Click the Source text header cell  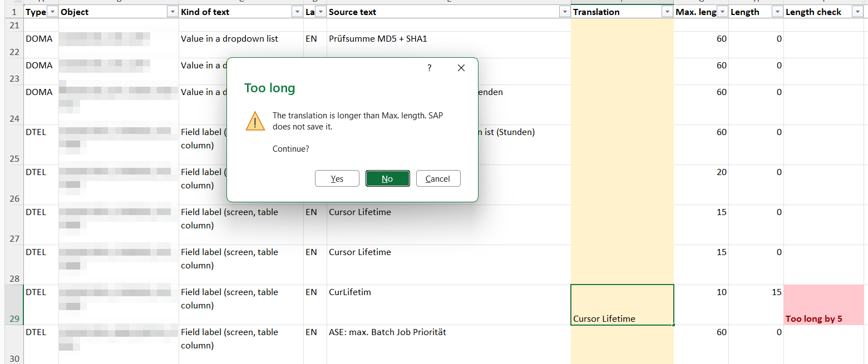pos(448,12)
